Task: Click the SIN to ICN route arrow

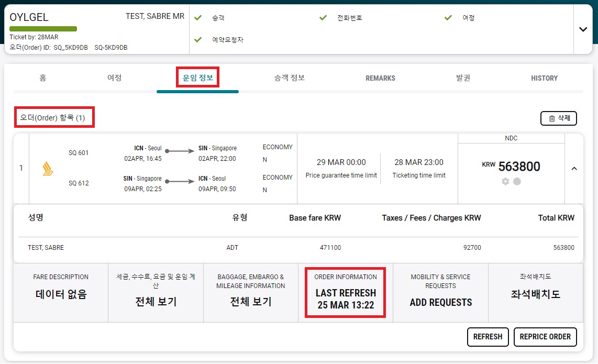Action: pos(180,181)
